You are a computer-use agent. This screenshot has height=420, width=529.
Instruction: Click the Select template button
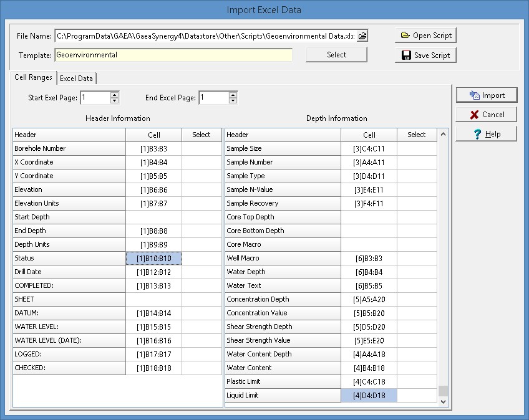[x=336, y=55]
